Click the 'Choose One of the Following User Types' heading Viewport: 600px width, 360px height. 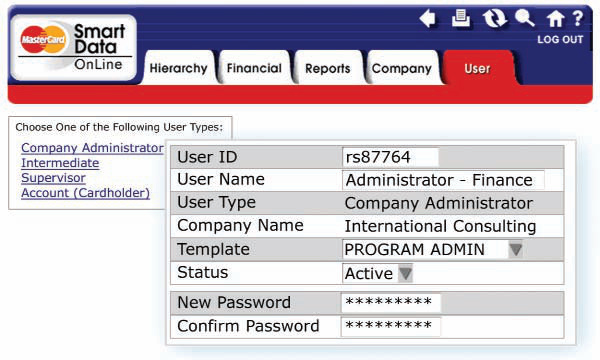[119, 127]
